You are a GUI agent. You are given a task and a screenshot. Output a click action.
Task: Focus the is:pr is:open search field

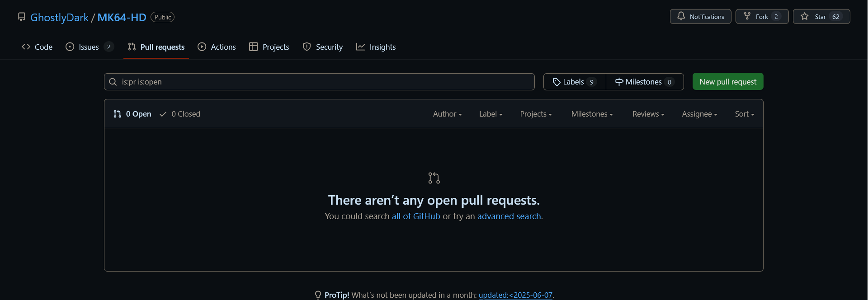[319, 82]
